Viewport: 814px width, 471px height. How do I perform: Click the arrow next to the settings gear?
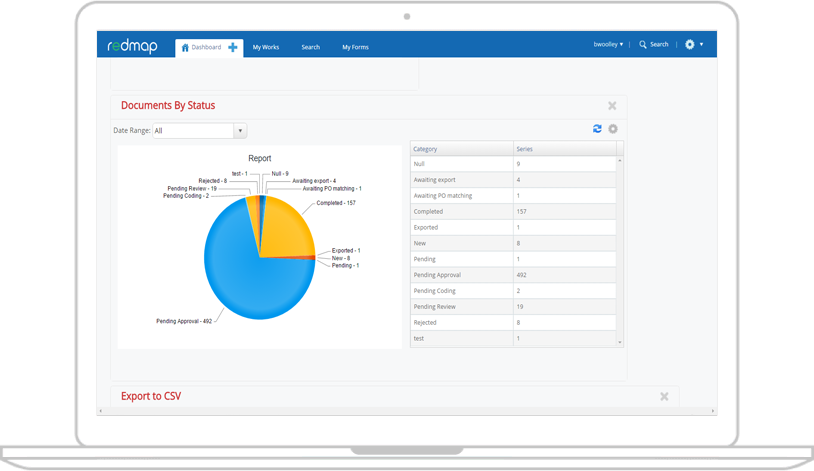pos(701,45)
